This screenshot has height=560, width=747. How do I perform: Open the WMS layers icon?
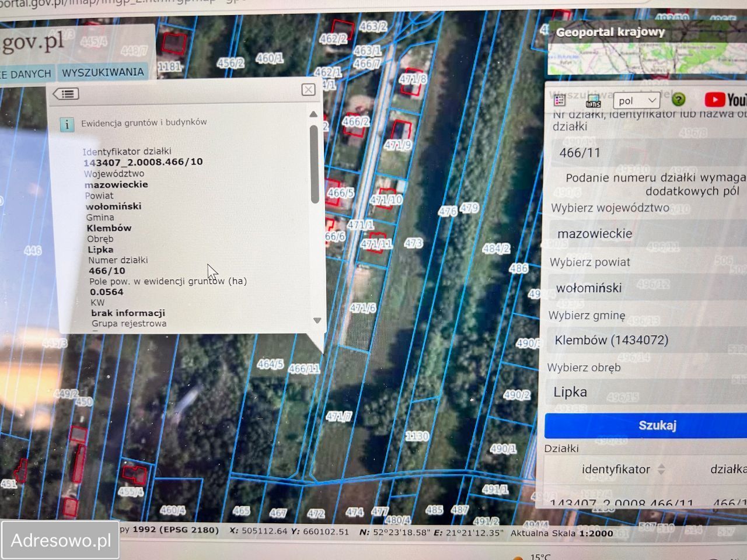(x=593, y=100)
